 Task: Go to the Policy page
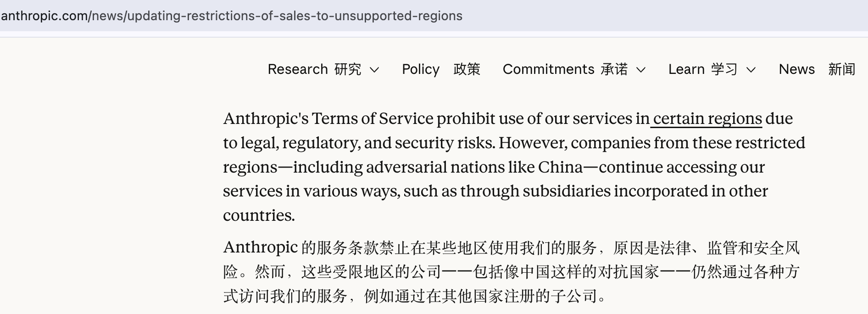421,69
